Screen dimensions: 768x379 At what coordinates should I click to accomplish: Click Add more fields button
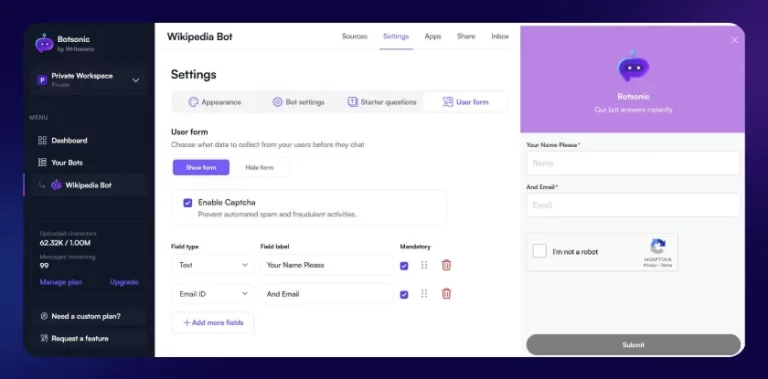click(213, 323)
